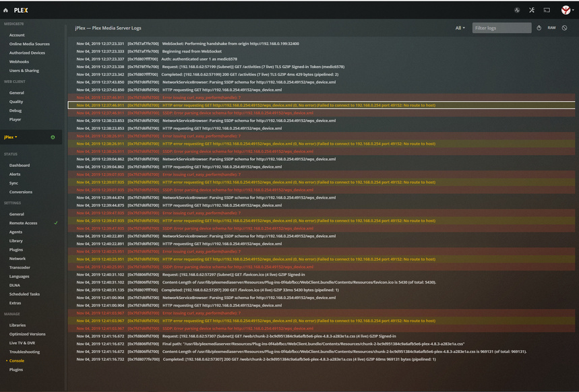This screenshot has height=392, width=579.
Task: Click the PLEX logo
Action: pyautogui.click(x=21, y=10)
